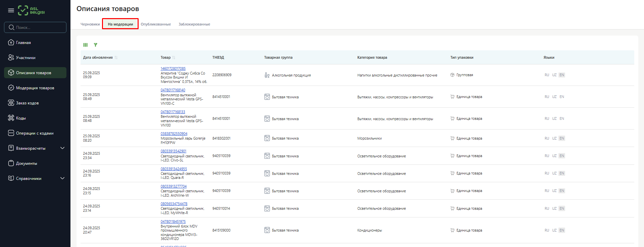This screenshot has width=644, height=247.
Task: Click the hamburger menu icon
Action: (11, 10)
